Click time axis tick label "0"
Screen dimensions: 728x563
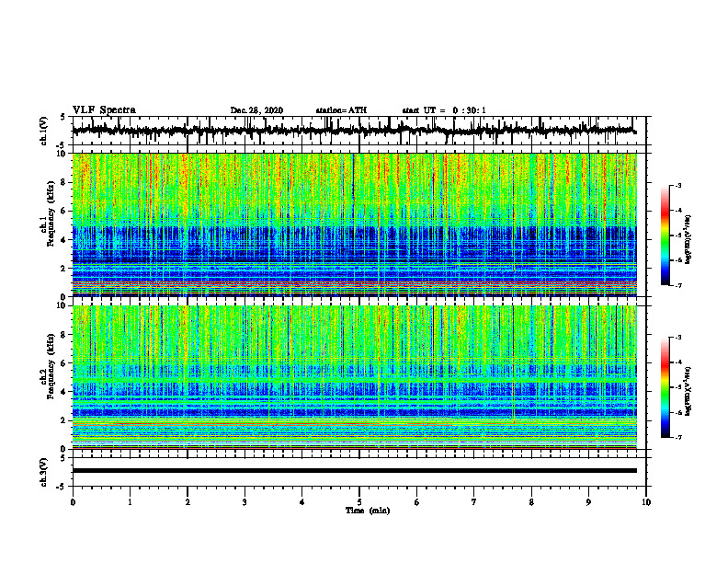(x=73, y=502)
